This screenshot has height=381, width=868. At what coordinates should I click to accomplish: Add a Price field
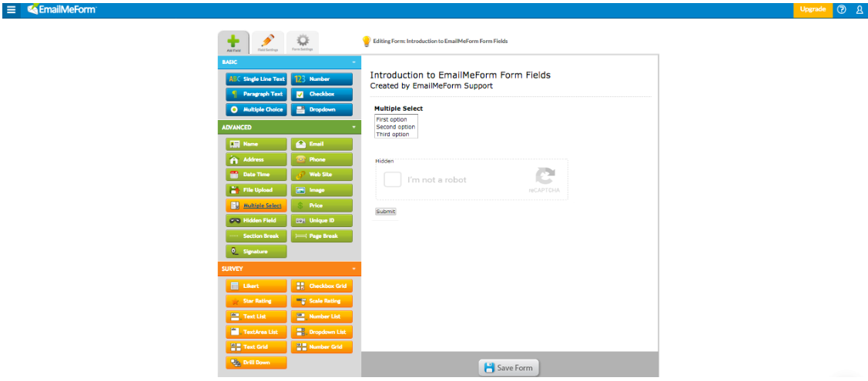pyautogui.click(x=322, y=206)
